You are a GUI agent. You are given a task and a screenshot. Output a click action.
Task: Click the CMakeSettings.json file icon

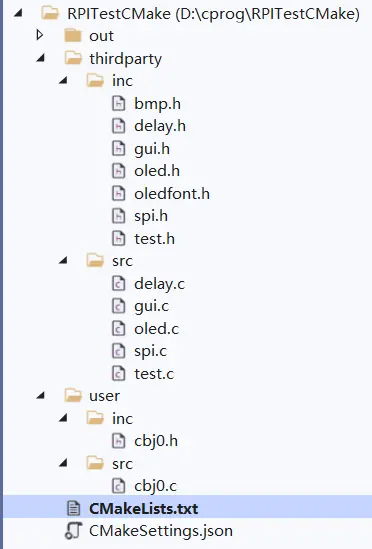click(74, 531)
